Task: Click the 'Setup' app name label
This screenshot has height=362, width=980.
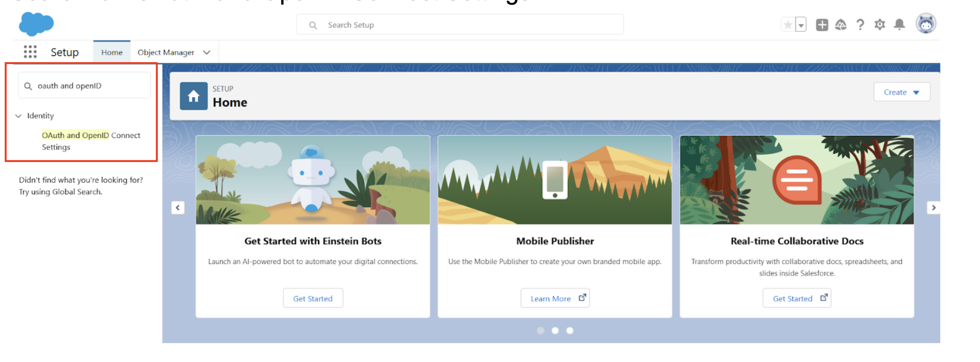Action: click(65, 52)
